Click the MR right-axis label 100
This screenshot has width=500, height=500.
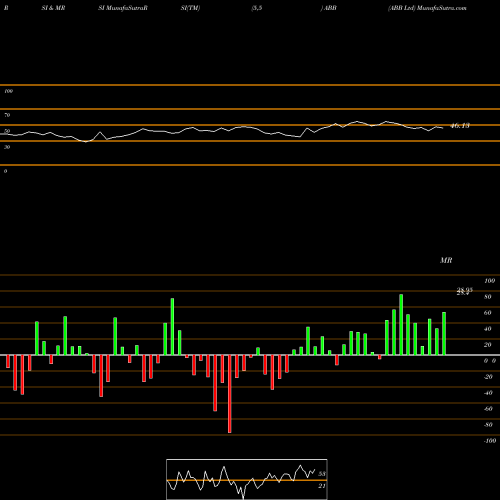click(489, 281)
